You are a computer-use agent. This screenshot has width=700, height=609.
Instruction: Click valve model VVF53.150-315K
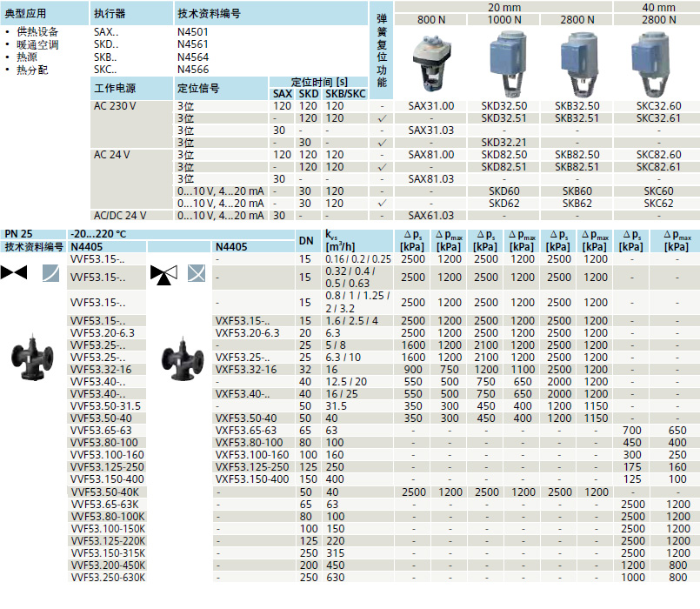(108, 552)
